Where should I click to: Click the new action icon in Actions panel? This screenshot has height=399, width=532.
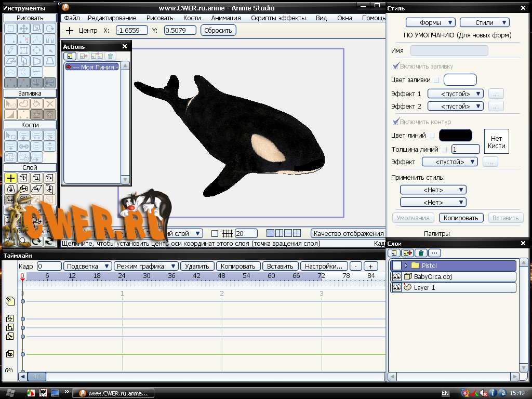(70, 56)
